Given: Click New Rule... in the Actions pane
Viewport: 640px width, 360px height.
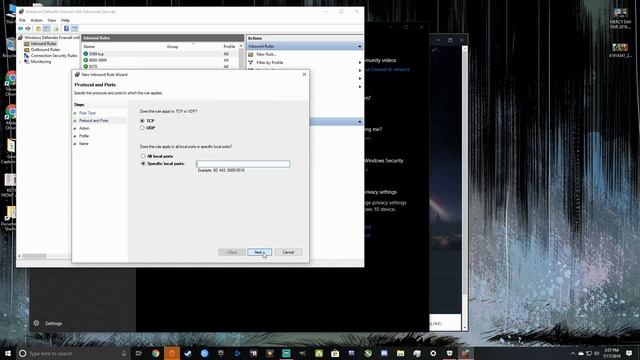Looking at the screenshot, I should tap(266, 54).
